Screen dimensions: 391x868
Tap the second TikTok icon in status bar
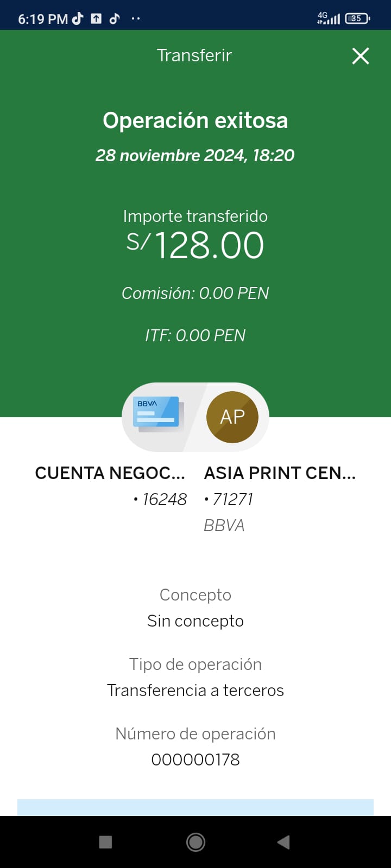pyautogui.click(x=115, y=18)
